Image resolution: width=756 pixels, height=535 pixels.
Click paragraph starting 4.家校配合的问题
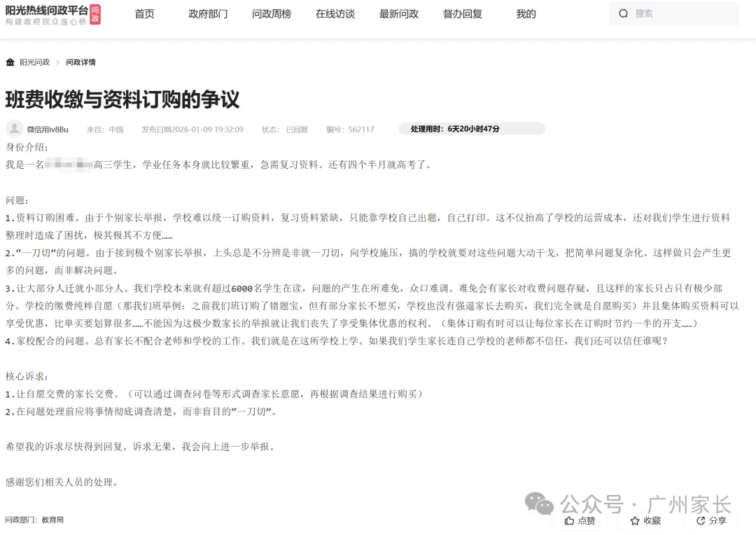(337, 341)
